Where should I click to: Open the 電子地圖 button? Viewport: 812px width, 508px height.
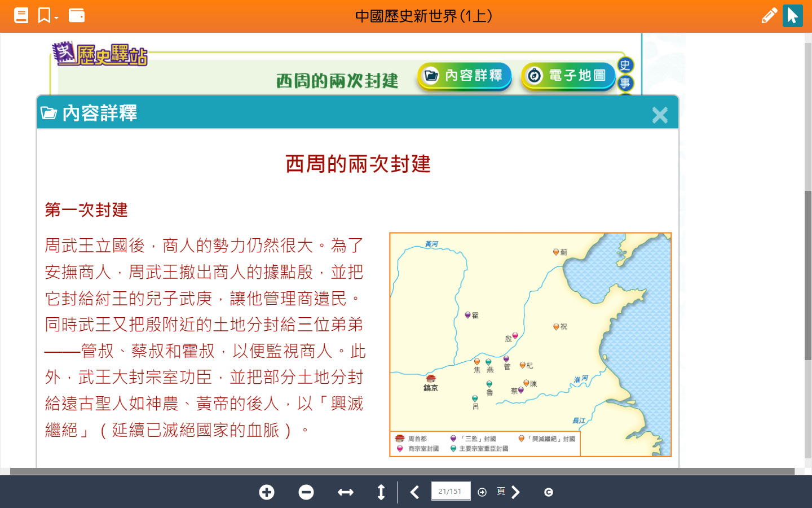(x=568, y=76)
